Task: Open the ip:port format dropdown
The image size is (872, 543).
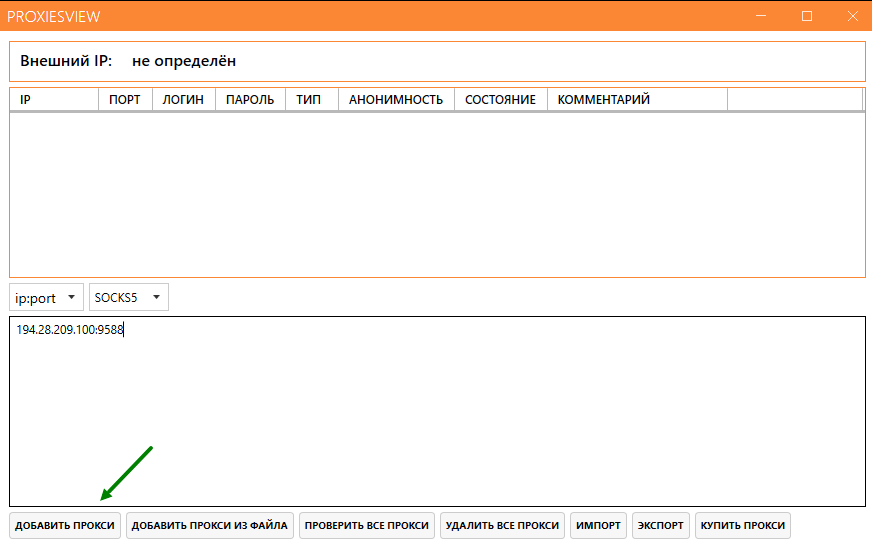Action: (46, 298)
